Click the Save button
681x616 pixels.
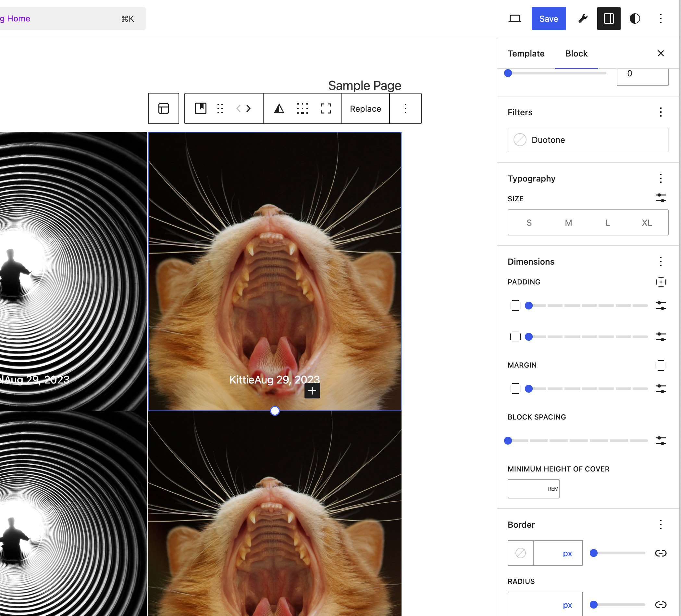pyautogui.click(x=549, y=19)
